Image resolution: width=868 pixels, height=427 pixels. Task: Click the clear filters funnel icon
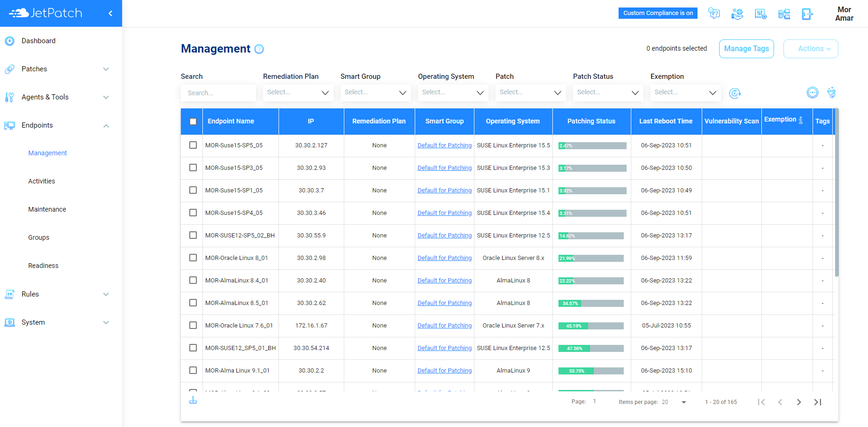pos(831,92)
